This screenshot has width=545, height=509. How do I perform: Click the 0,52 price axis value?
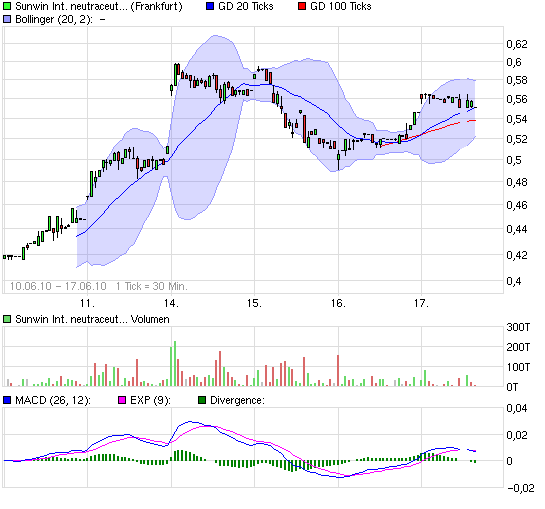coord(517,139)
